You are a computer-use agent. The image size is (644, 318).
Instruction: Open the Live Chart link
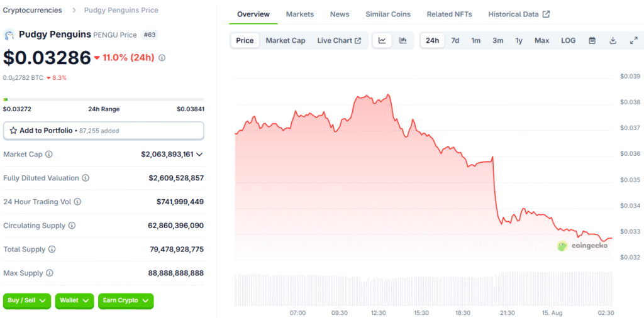click(x=339, y=41)
